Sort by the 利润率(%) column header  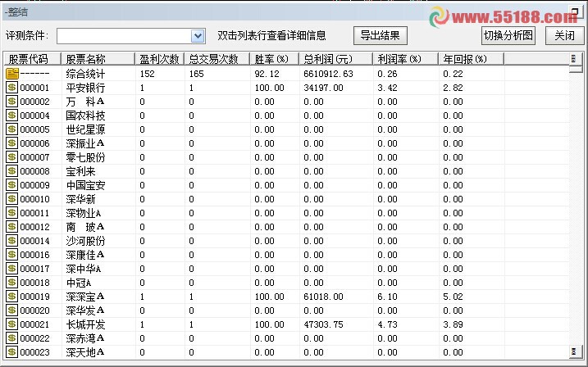coord(405,59)
